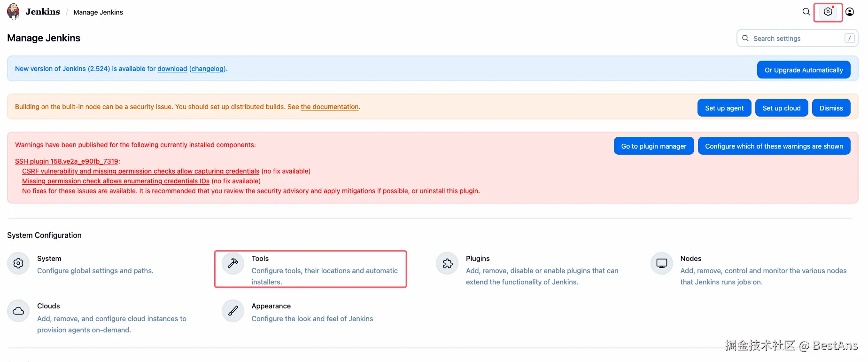The width and height of the screenshot is (868, 362).
Task: Open the System configuration title
Action: (49, 259)
